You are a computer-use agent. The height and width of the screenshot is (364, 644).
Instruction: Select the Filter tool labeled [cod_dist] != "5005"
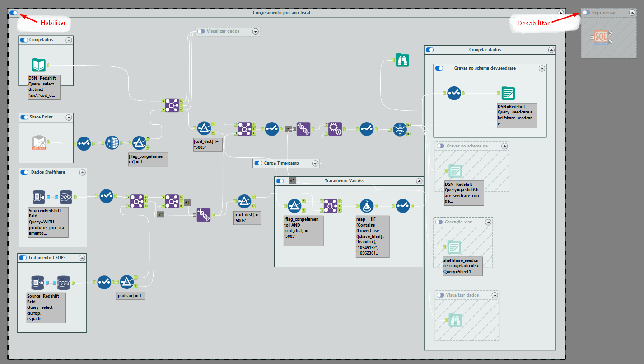pos(205,128)
